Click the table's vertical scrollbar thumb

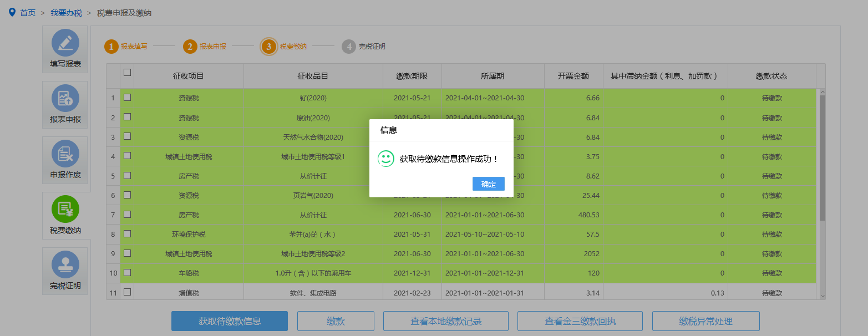(x=823, y=158)
